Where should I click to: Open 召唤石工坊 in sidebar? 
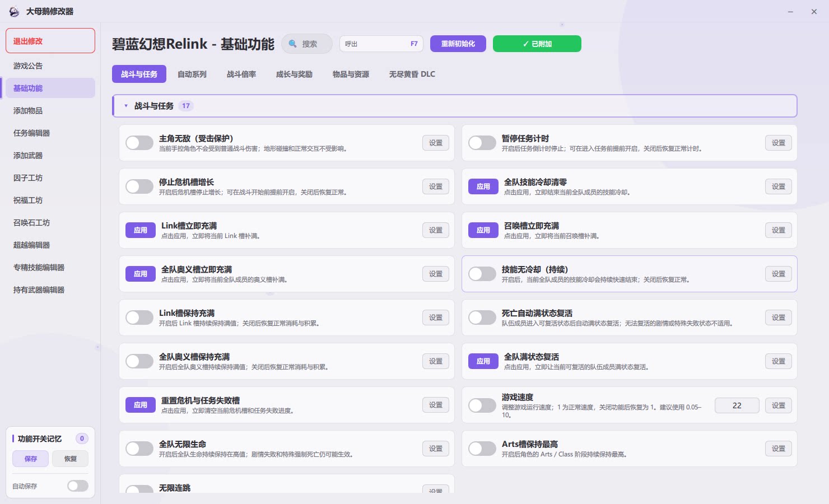50,222
